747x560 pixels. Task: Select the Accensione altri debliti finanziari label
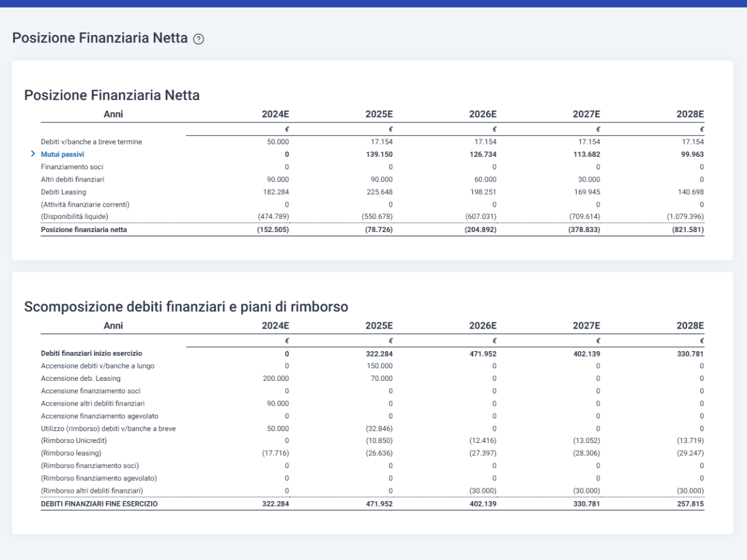[93, 403]
